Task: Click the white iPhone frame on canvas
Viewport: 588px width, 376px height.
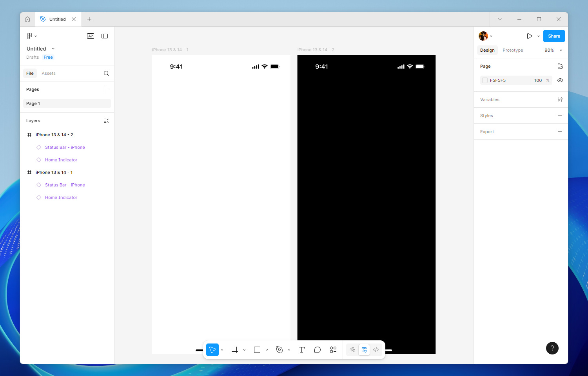Action: click(221, 204)
